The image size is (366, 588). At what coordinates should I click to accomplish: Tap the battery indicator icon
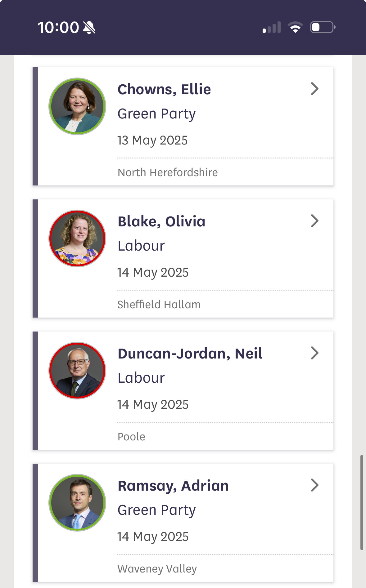point(323,27)
